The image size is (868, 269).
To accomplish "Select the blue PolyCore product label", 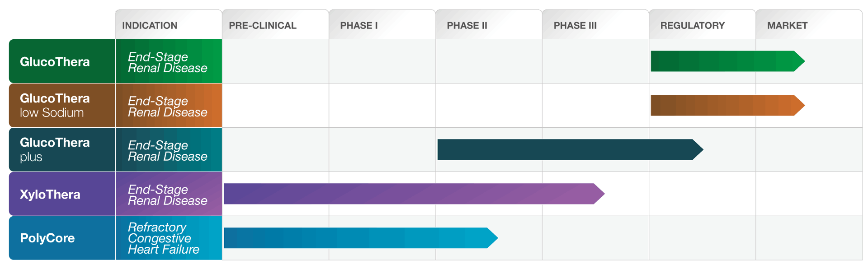I will pyautogui.click(x=62, y=238).
